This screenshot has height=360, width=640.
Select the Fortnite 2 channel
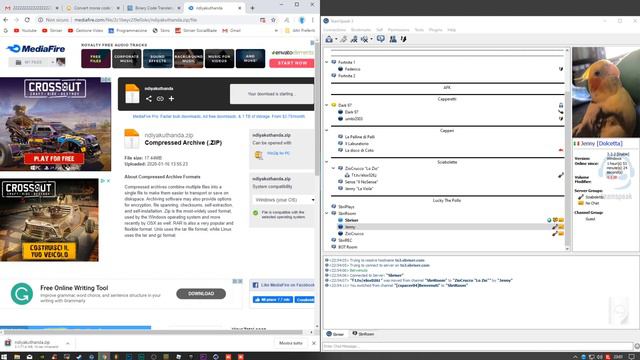click(x=347, y=76)
